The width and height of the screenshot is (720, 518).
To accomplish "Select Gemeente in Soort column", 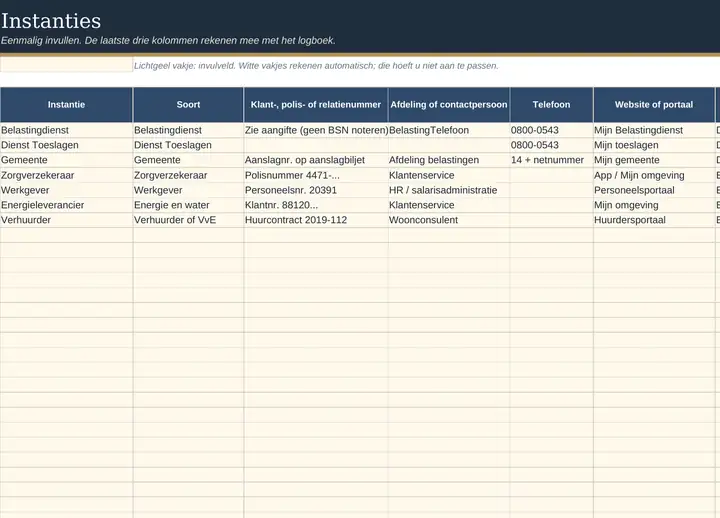I will 188,160.
